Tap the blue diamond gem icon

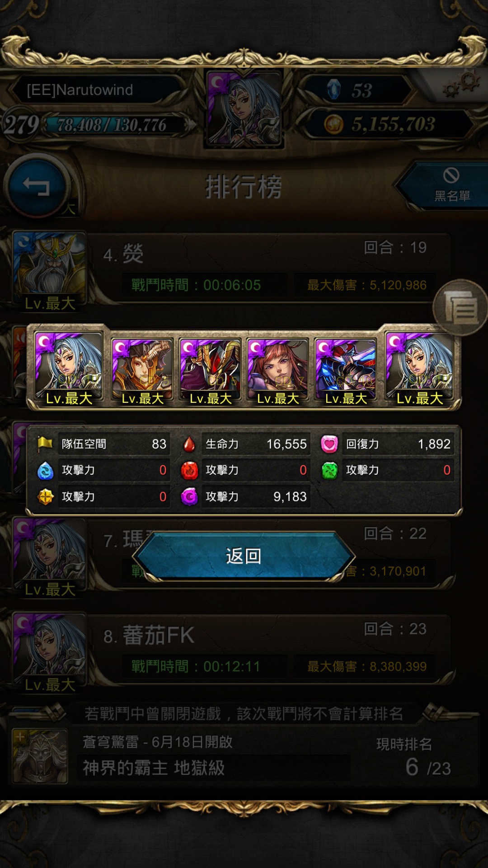[333, 89]
